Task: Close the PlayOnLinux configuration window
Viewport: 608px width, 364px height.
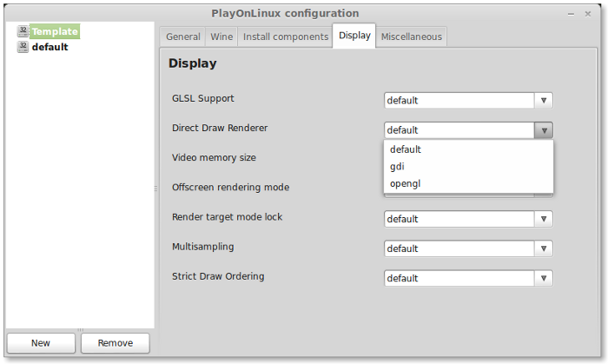Action: pyautogui.click(x=588, y=14)
